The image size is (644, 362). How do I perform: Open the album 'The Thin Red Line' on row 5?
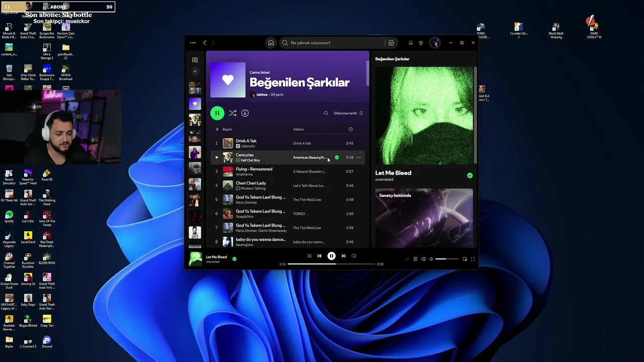tap(307, 200)
